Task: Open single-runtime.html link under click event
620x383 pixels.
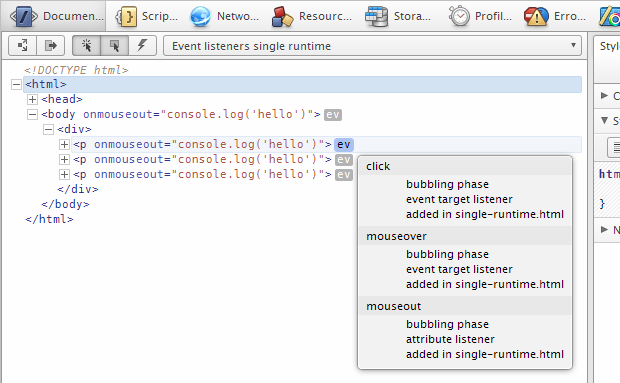Action: pos(510,214)
